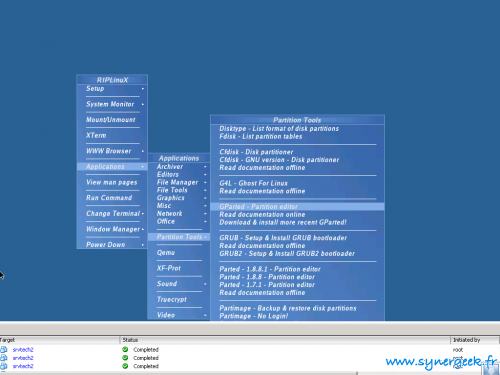Click Mount/Unmount menu entry
This screenshot has height=375, width=500.
pos(112,120)
